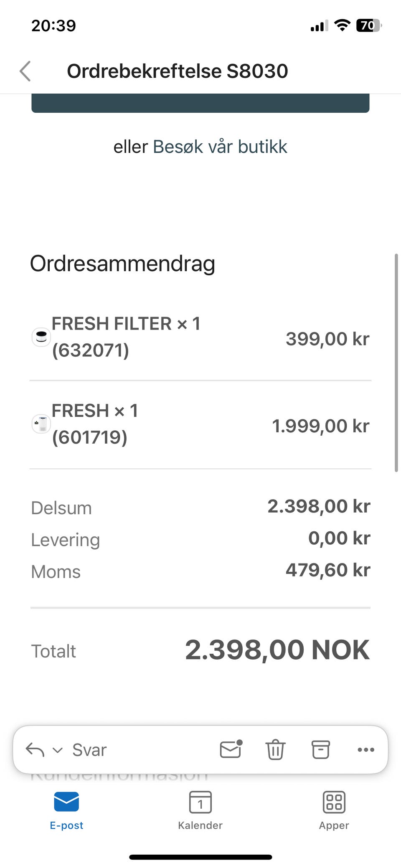Tap FRESH air purifier product thumbnail
This screenshot has width=401, height=868.
41,424
